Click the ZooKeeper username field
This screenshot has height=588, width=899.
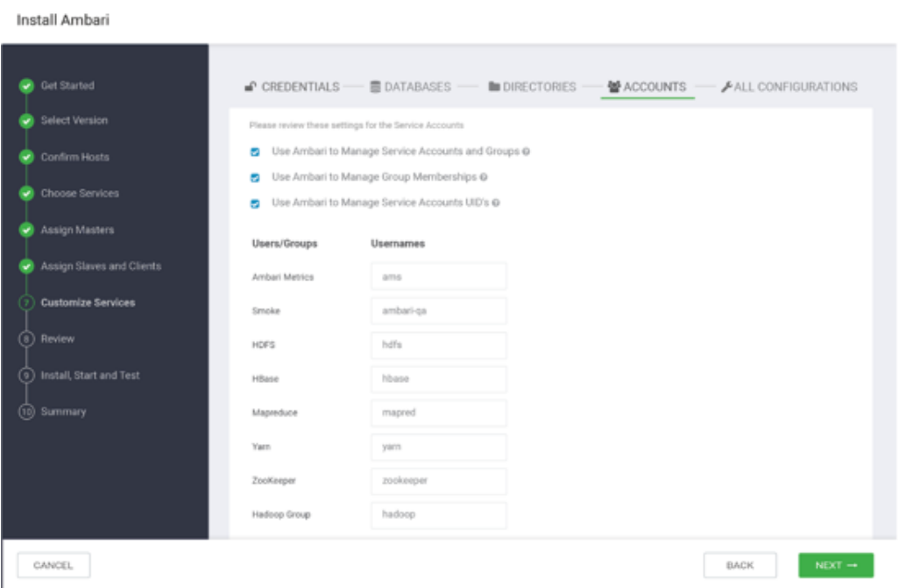pos(439,481)
